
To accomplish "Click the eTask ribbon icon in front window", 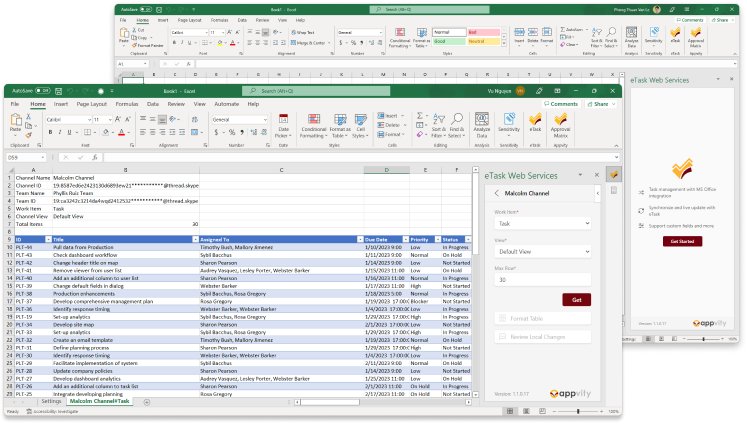I will pyautogui.click(x=535, y=122).
